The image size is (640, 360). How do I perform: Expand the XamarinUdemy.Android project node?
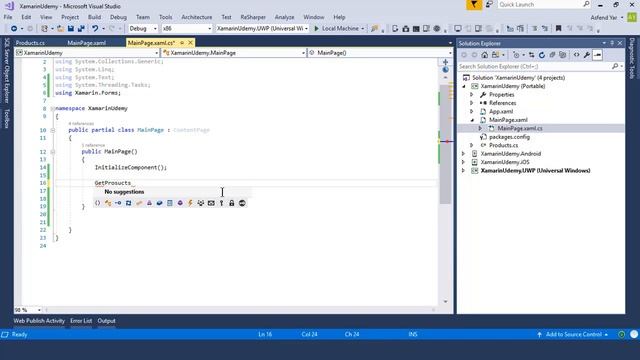coord(464,154)
